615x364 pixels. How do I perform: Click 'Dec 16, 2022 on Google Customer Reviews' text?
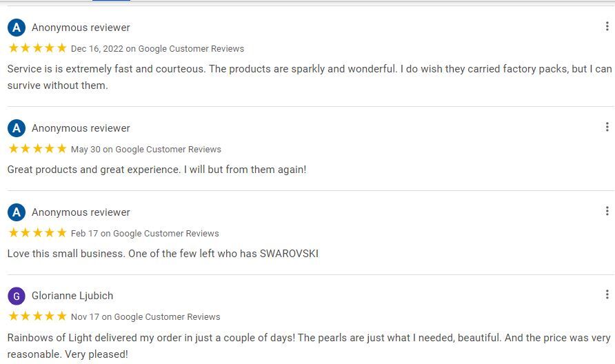(157, 49)
